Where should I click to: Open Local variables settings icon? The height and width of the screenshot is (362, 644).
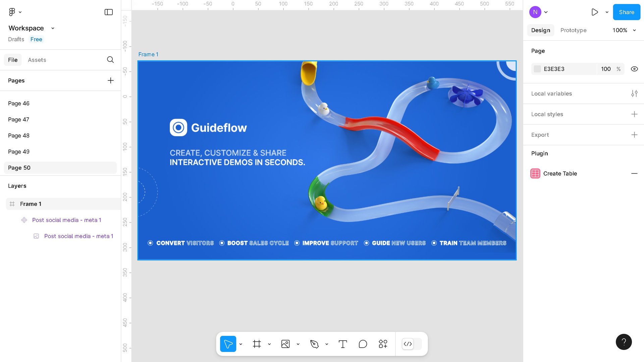(634, 94)
